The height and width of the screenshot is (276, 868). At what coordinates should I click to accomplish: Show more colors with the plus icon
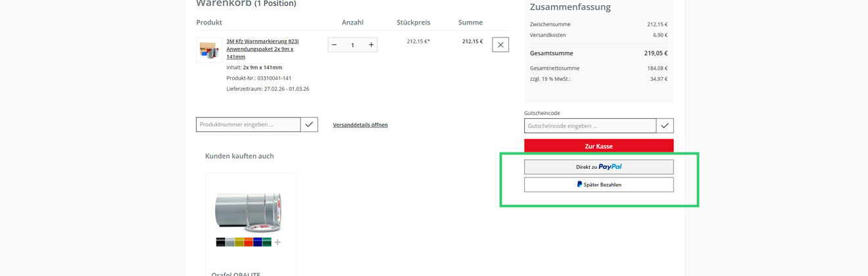click(x=277, y=242)
